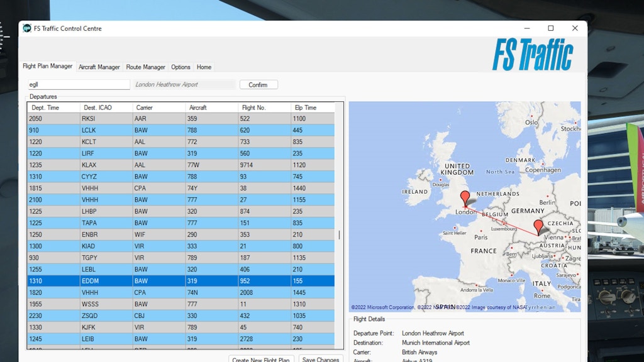The image size is (644, 362).
Task: Click Create New Flight Plan button
Action: click(x=261, y=359)
